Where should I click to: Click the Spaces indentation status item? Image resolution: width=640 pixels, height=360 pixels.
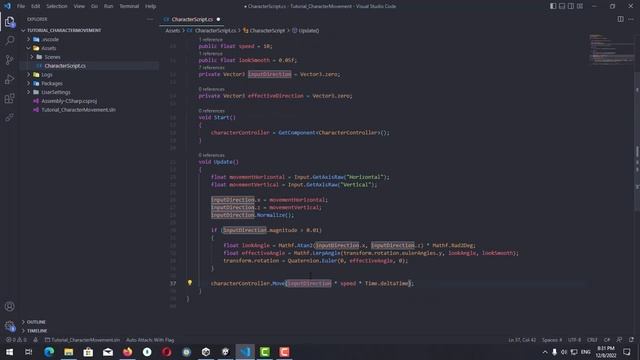551,340
